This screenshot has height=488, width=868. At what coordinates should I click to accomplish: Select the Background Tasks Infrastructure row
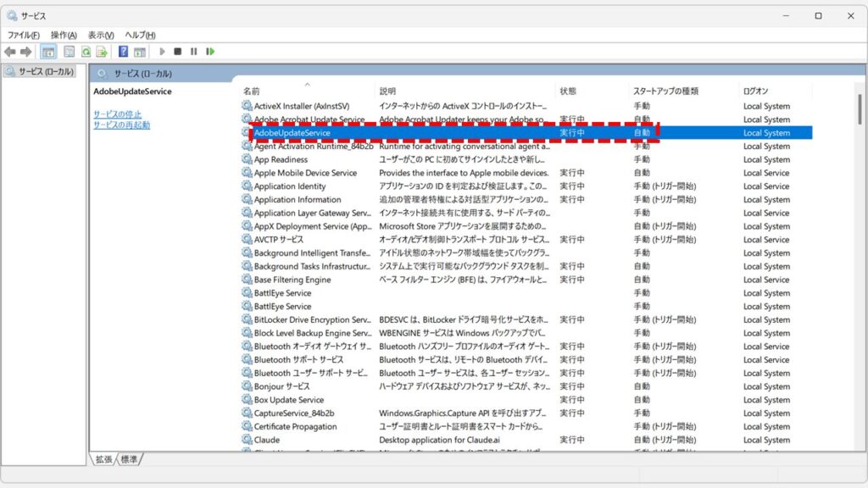pyautogui.click(x=526, y=266)
